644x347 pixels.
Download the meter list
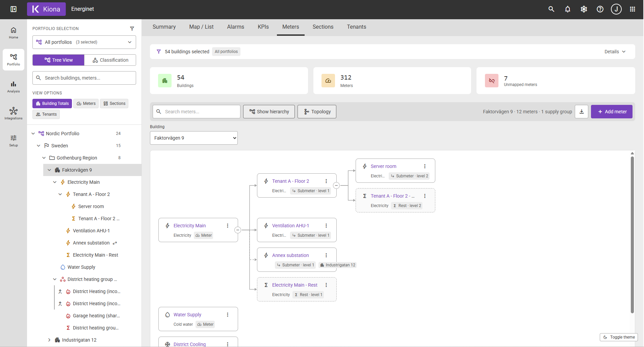click(x=582, y=112)
